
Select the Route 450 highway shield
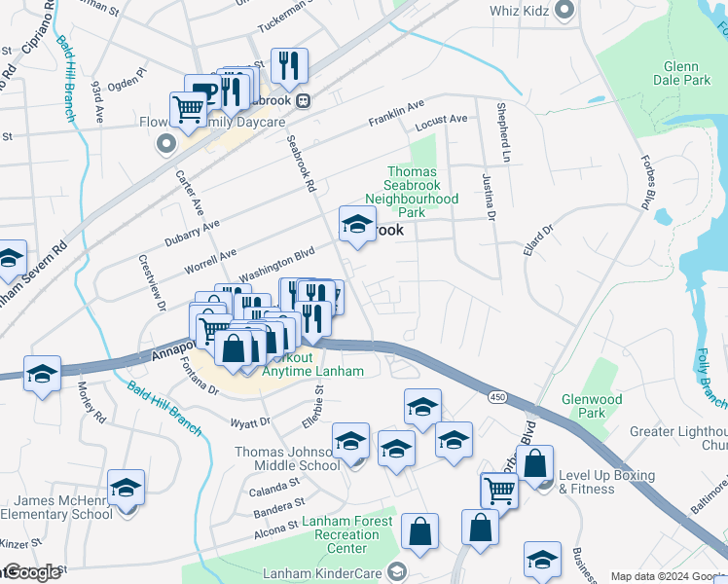(497, 397)
